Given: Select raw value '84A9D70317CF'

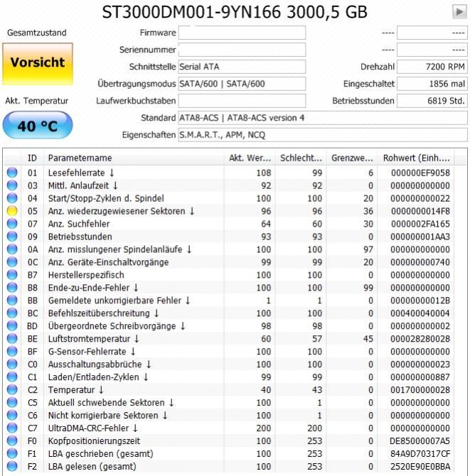Looking at the screenshot, I should coord(420,453).
